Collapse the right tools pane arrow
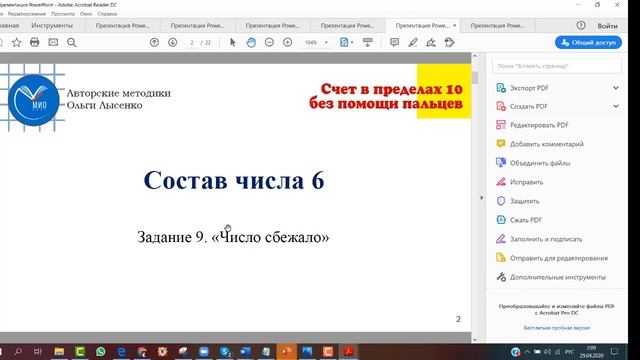This screenshot has width=640, height=360. point(482,198)
